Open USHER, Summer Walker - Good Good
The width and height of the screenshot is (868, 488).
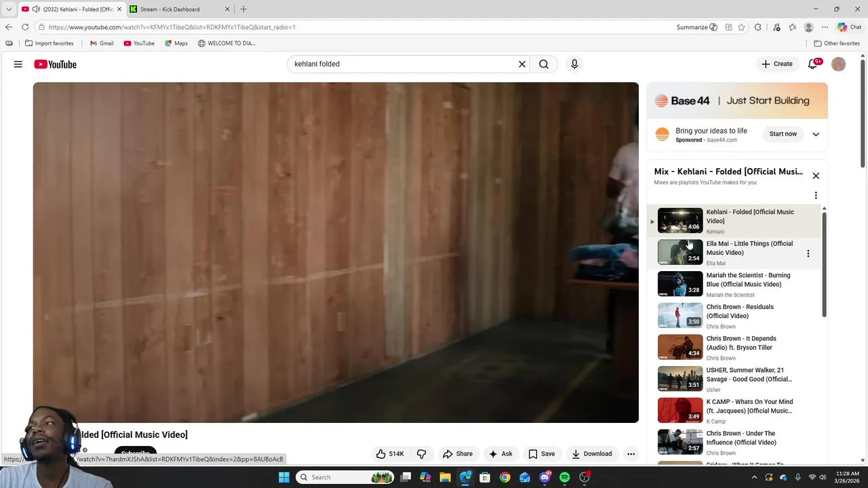[734, 379]
